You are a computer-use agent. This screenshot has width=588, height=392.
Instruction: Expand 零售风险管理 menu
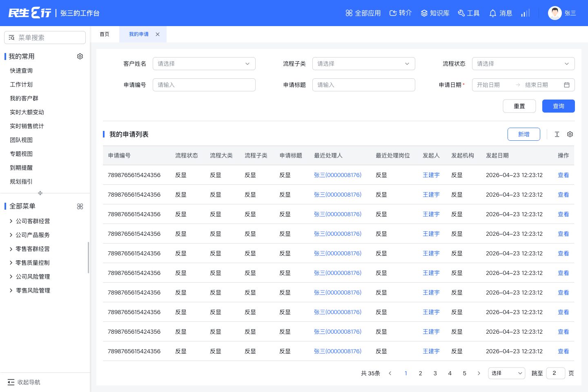point(29,290)
